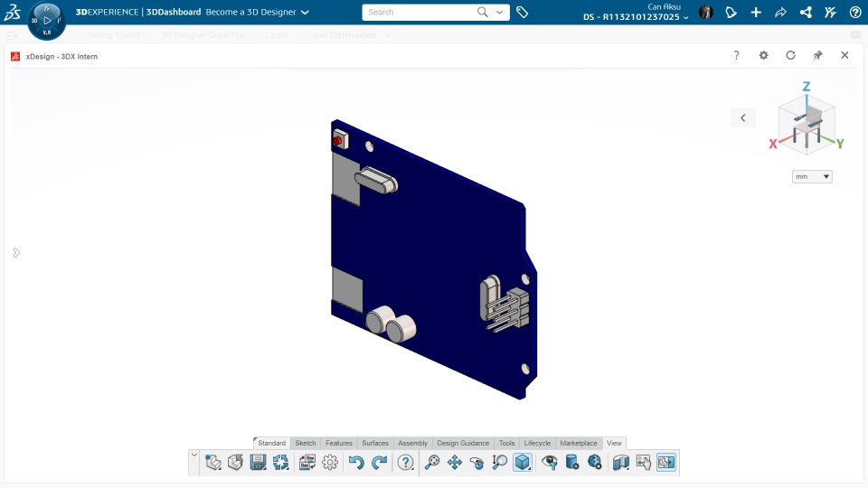This screenshot has width=868, height=488.
Task: Click the globe with gear icon
Action: [x=595, y=462]
